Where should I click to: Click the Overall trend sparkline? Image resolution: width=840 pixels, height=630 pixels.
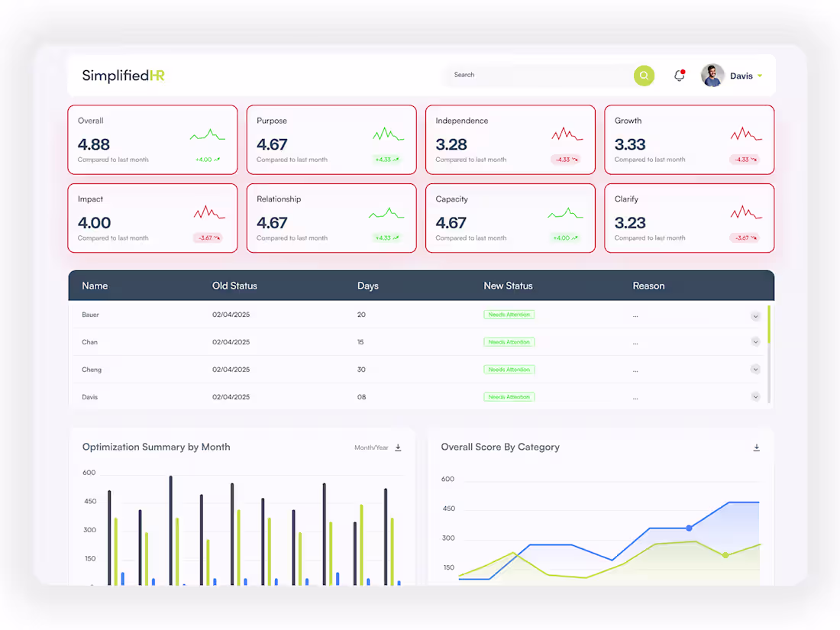(208, 135)
